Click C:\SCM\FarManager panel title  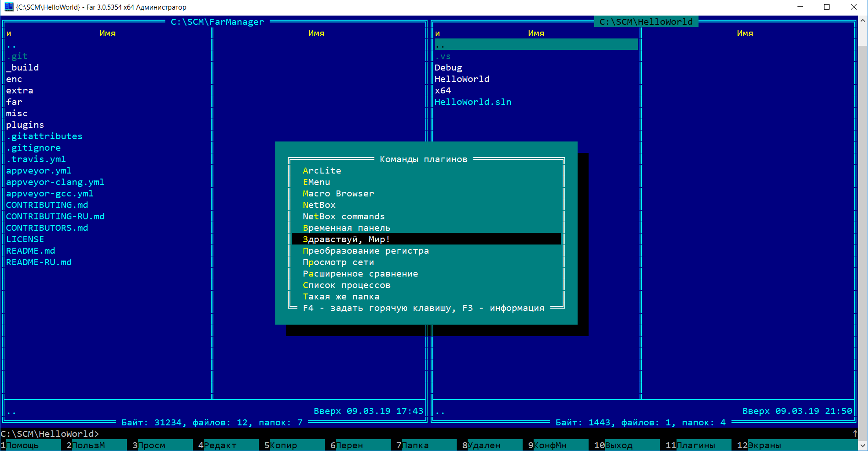218,22
